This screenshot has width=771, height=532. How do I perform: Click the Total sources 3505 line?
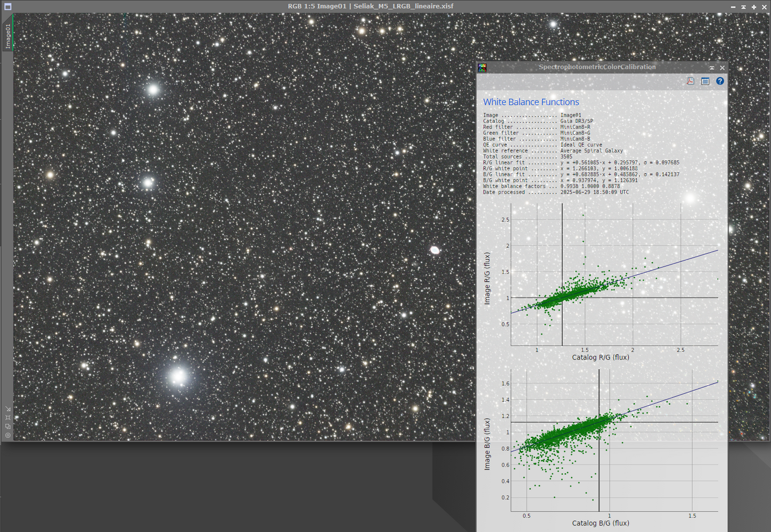(x=528, y=156)
